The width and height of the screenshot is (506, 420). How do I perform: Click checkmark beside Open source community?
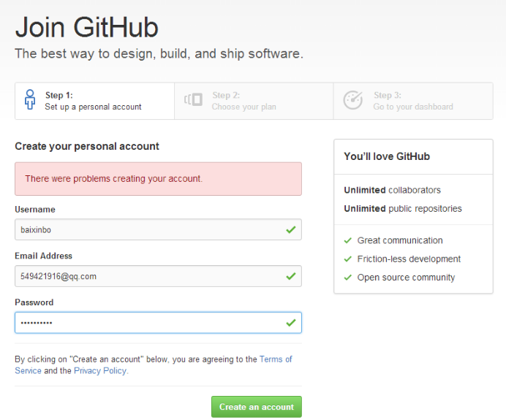point(347,278)
